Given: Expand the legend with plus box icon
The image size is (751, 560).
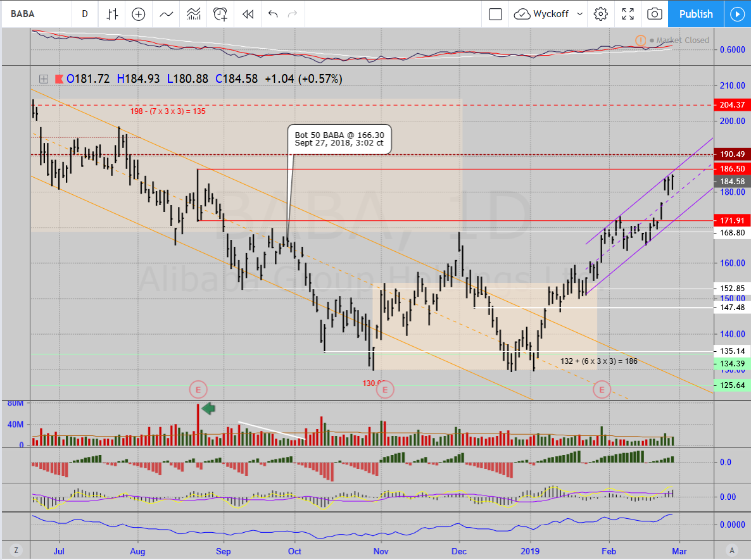Looking at the screenshot, I should coord(44,79).
